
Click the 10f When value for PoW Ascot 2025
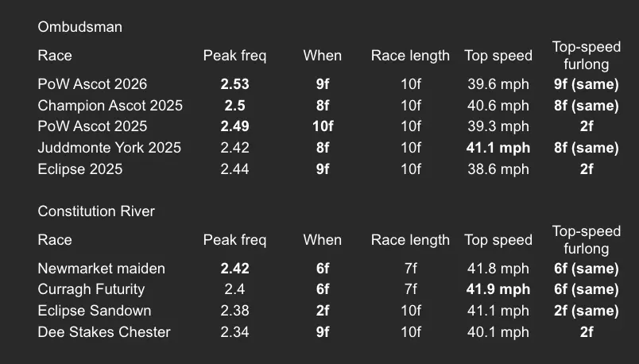323,126
